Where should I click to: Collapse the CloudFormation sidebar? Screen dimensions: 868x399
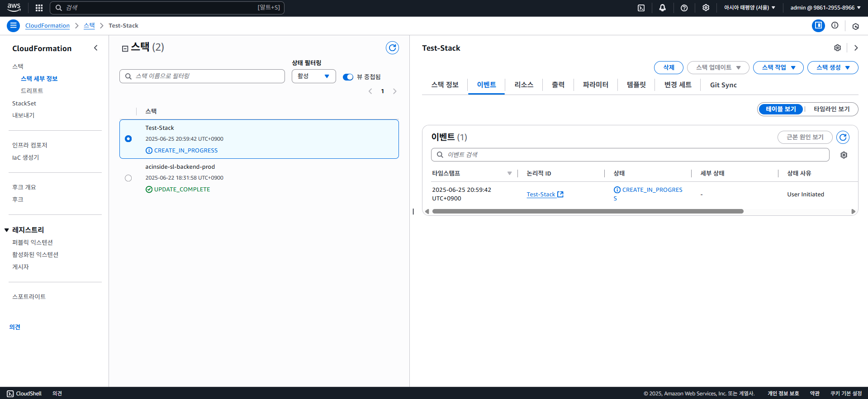point(95,48)
